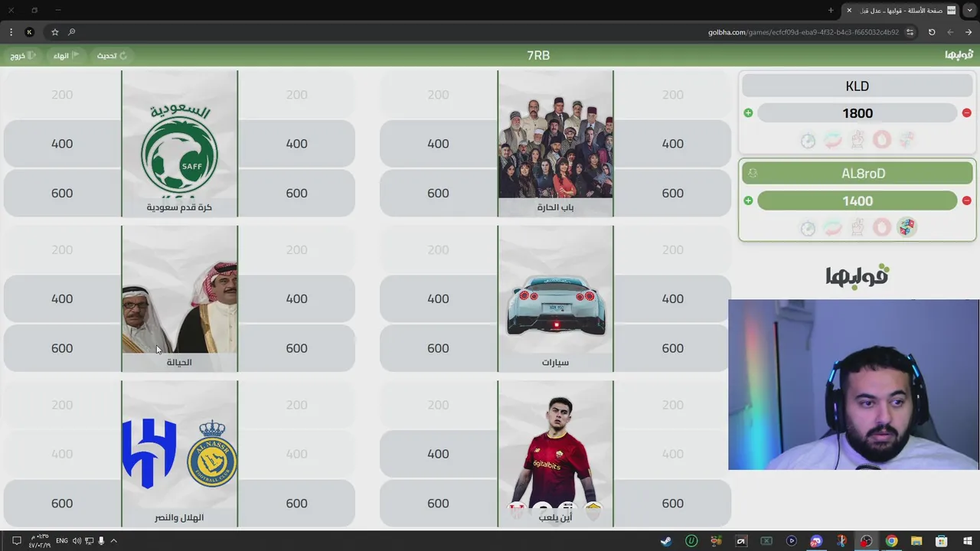Click the تحديث refresh button

112,55
